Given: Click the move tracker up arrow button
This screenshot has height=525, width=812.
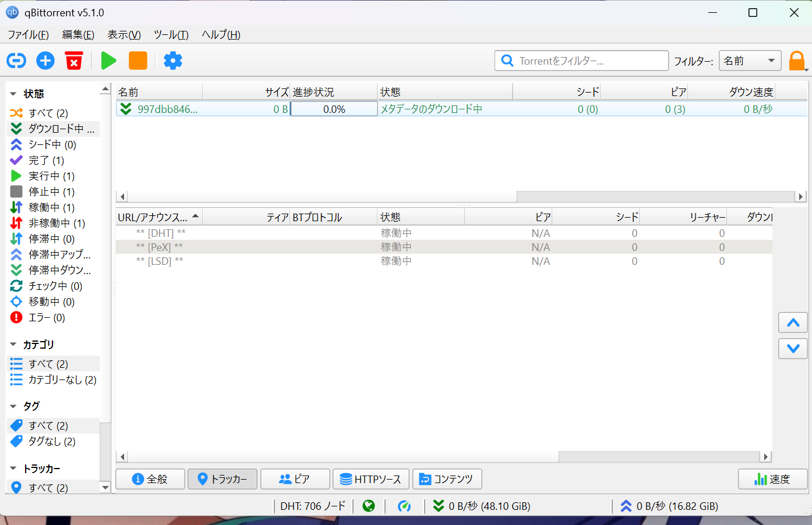Looking at the screenshot, I should point(793,323).
